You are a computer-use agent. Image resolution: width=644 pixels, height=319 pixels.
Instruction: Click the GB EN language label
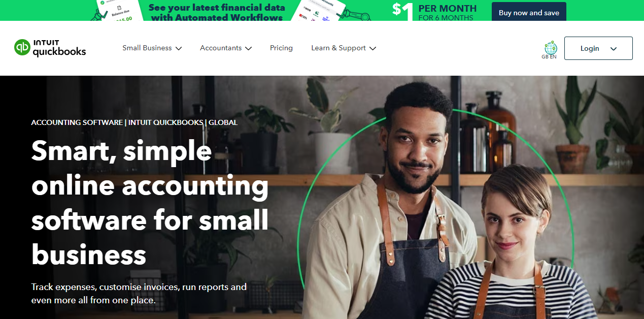pos(549,56)
